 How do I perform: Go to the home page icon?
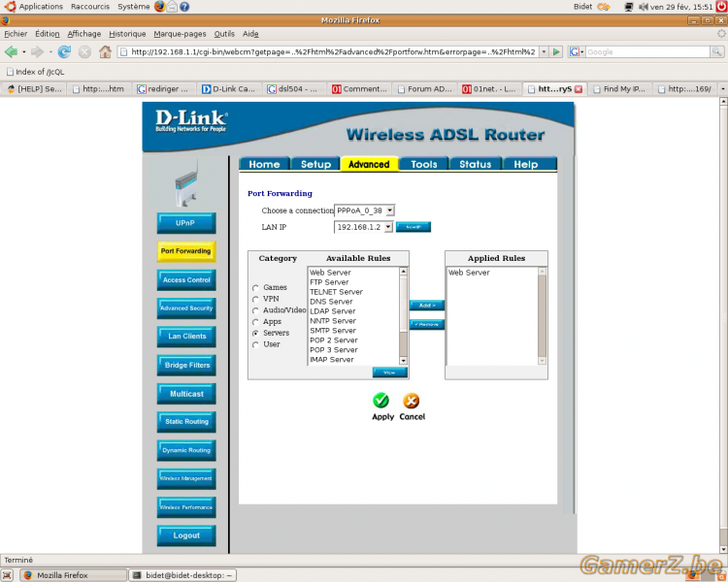[105, 51]
